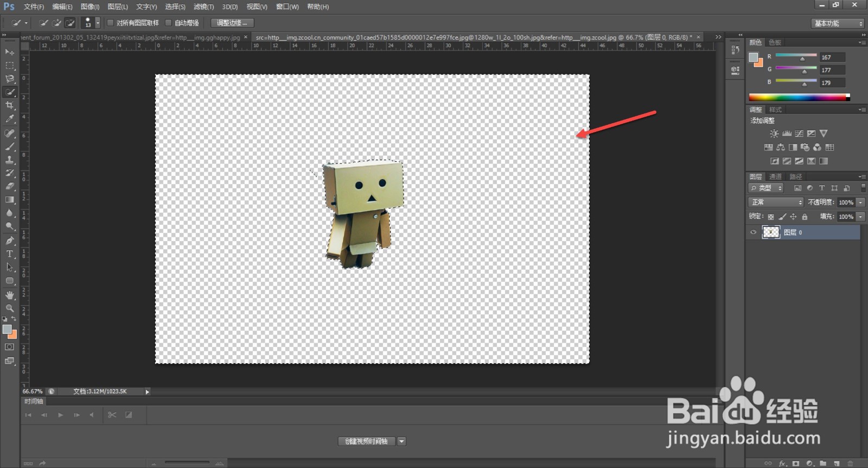868x468 pixels.
Task: Open the 滤镜(T) menu
Action: tap(204, 7)
